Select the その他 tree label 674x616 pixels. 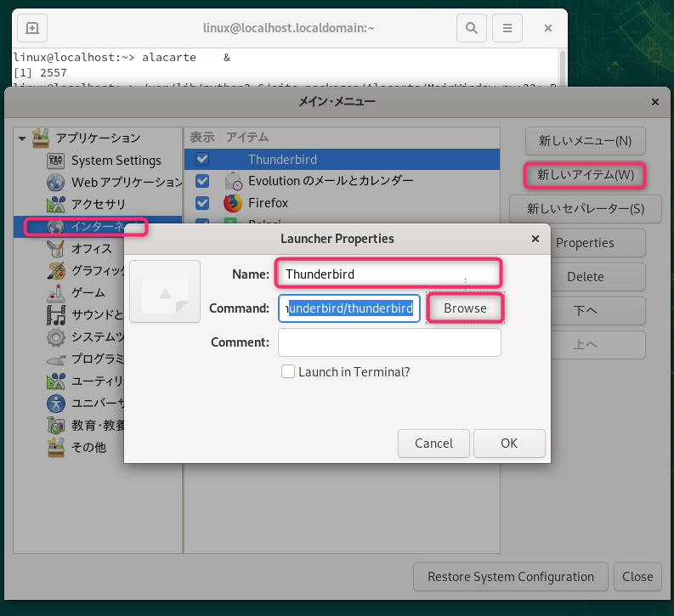tap(88, 448)
